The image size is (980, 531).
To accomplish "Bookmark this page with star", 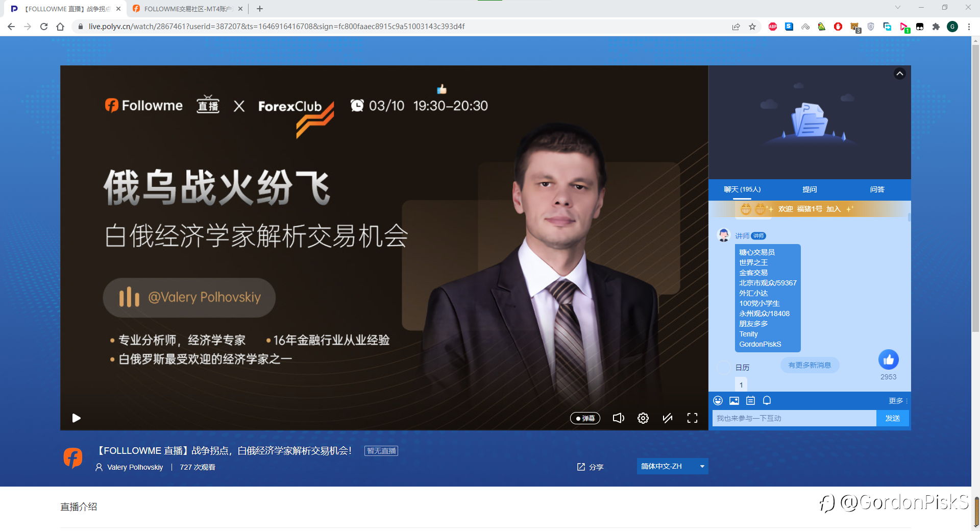I will [x=752, y=27].
